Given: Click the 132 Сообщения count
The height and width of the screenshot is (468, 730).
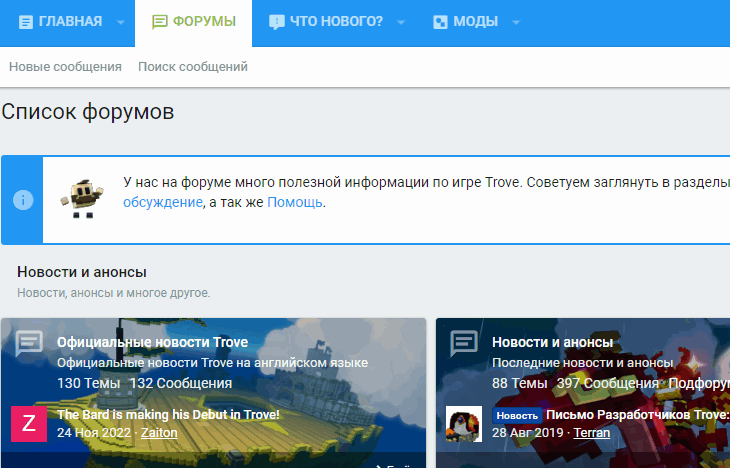Looking at the screenshot, I should point(181,383).
